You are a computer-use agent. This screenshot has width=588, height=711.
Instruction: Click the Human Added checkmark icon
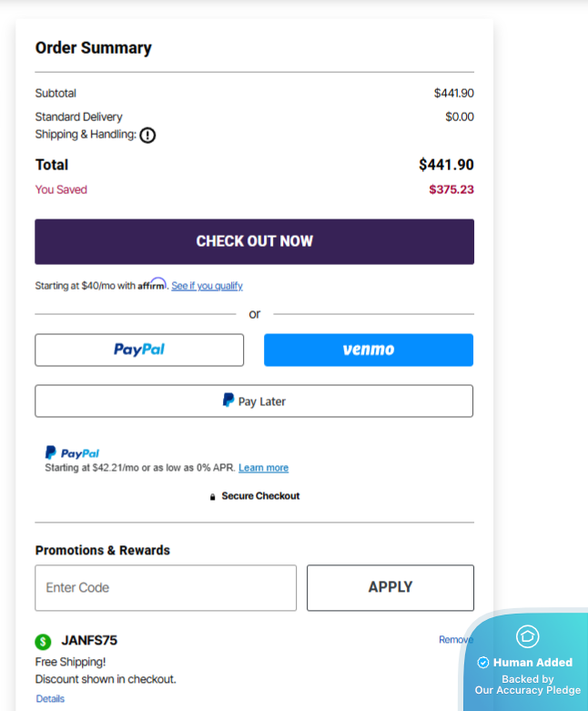click(x=483, y=663)
